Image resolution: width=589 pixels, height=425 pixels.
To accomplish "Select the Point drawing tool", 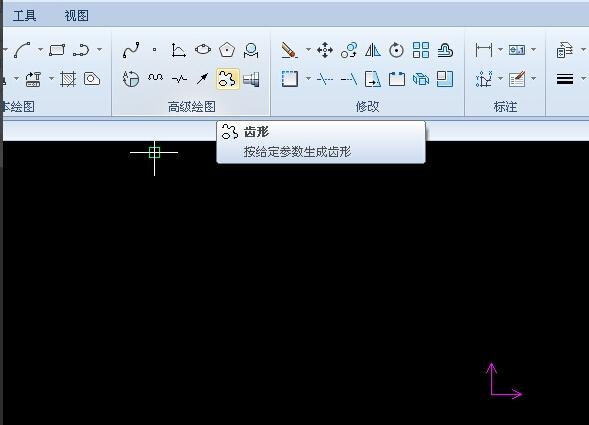I will (x=154, y=50).
